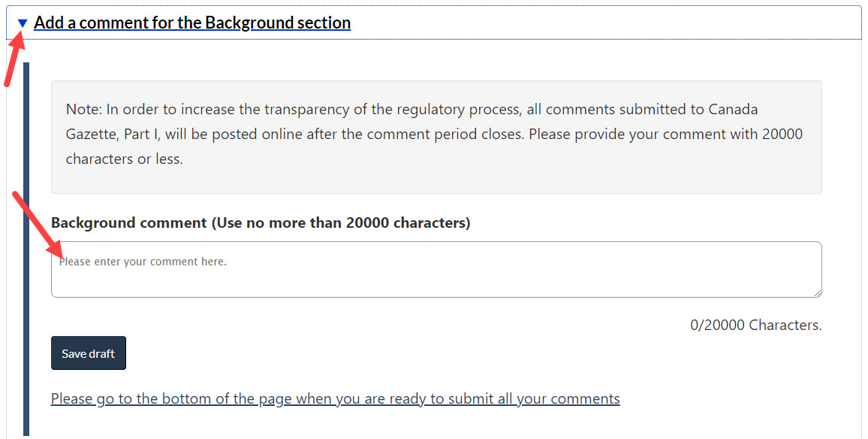The image size is (868, 439).
Task: Click the "0/20000 Characters." counter
Action: 755,325
